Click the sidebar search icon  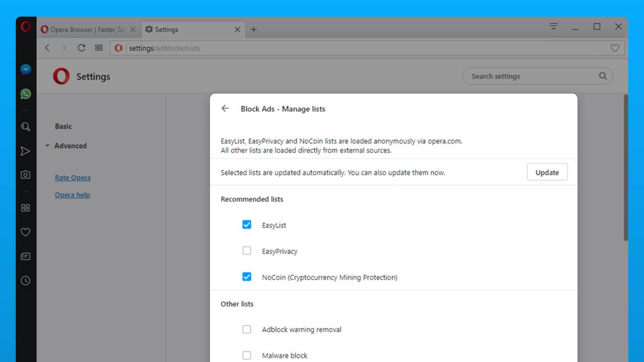[x=25, y=127]
